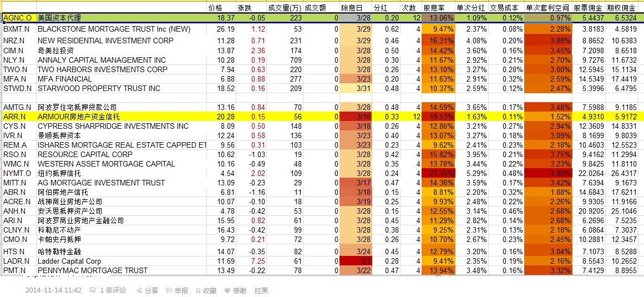Click the dark red 21.15% yield cell
644x297 pixels.
tap(438, 173)
